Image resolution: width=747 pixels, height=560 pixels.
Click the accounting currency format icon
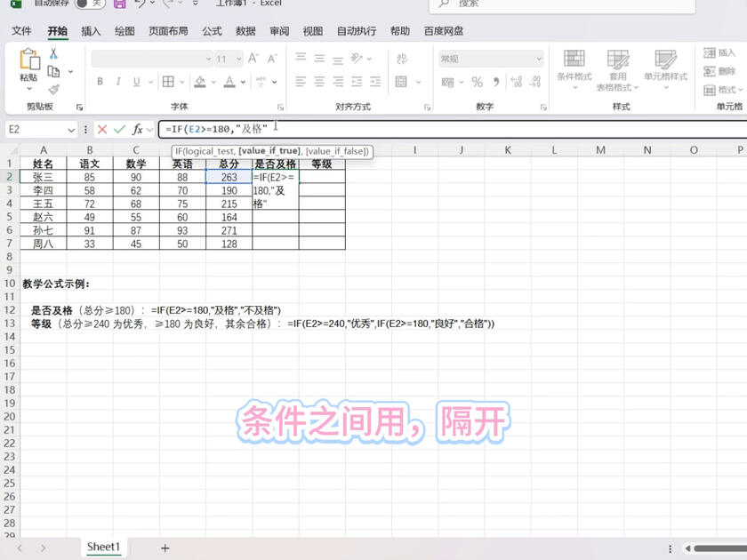[x=448, y=82]
